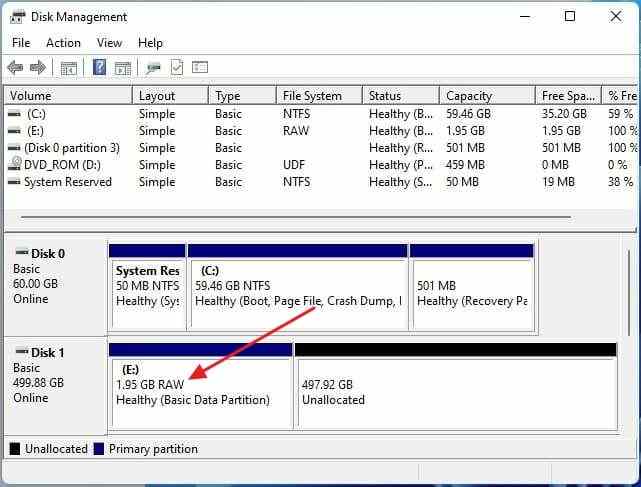Open the File menu
The height and width of the screenshot is (487, 641).
[x=21, y=43]
